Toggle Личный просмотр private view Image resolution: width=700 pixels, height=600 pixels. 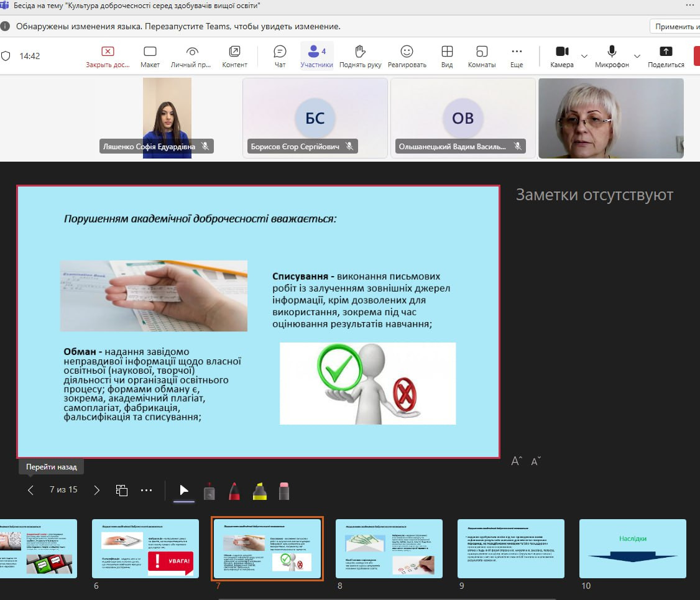coord(191,55)
